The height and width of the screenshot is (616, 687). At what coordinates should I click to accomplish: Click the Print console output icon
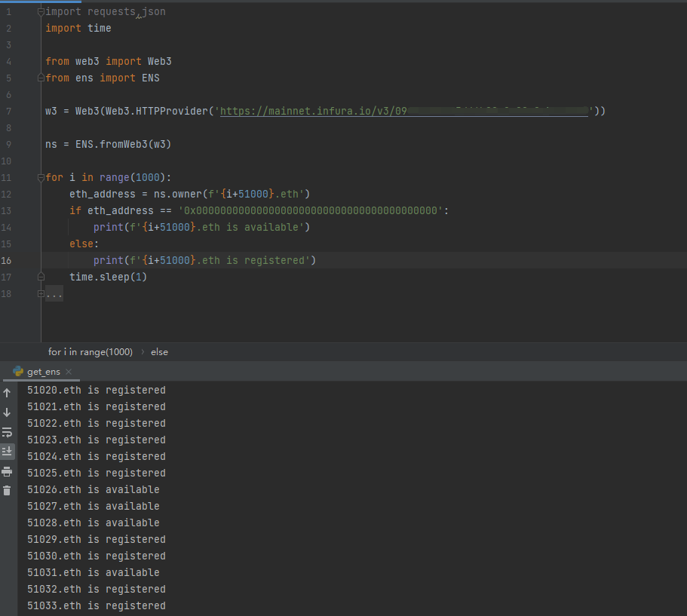(x=7, y=471)
